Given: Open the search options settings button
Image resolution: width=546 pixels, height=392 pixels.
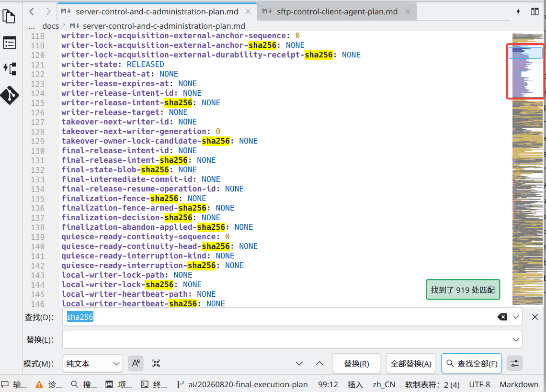Looking at the screenshot, I should 515,363.
